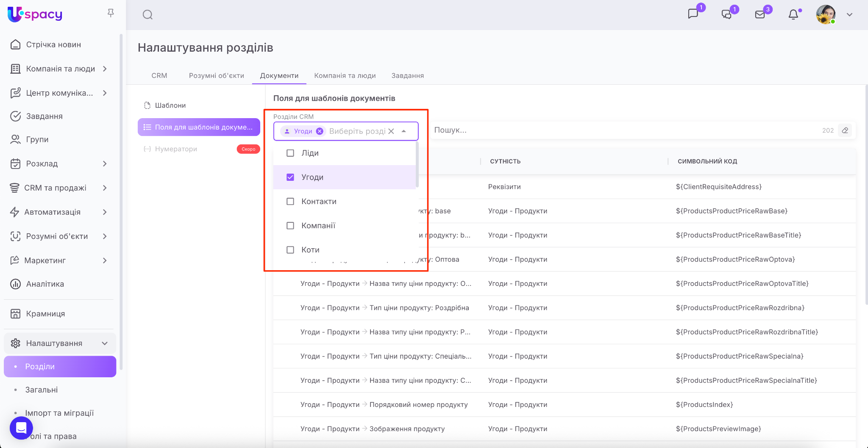The width and height of the screenshot is (868, 448).
Task: Open the notifications bell icon
Action: [x=793, y=15]
